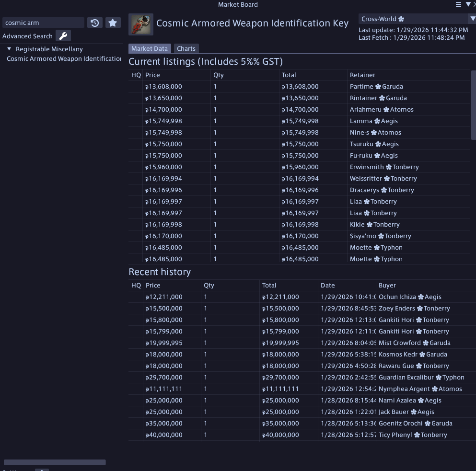Click the current listings vertical scrollbar
This screenshot has height=471, width=476.
click(473, 105)
